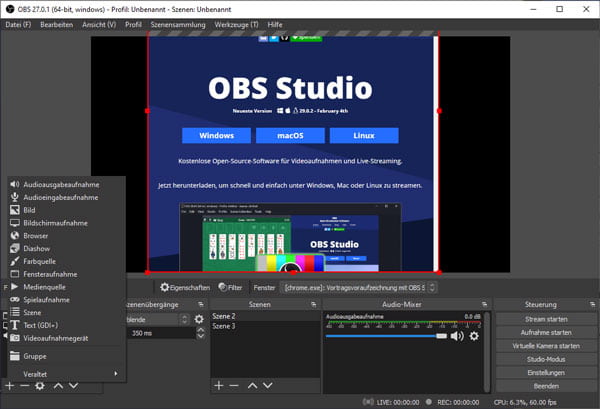
Task: Open Audioausgabeaufnahme audio settings gear
Action: click(x=474, y=336)
